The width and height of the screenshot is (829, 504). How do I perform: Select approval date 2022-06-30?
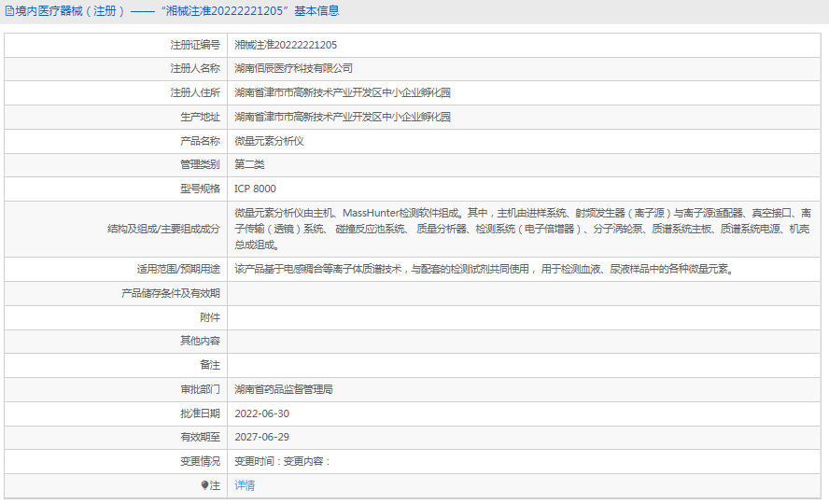tap(262, 413)
